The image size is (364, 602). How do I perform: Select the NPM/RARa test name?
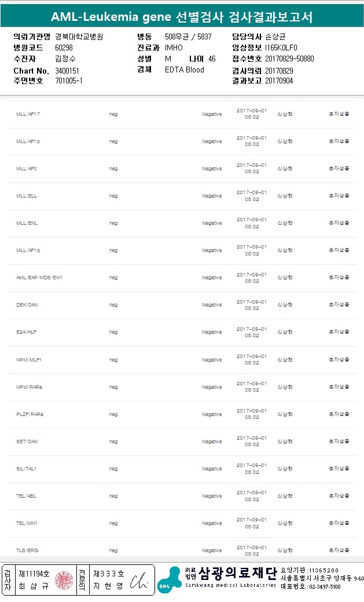click(x=29, y=387)
